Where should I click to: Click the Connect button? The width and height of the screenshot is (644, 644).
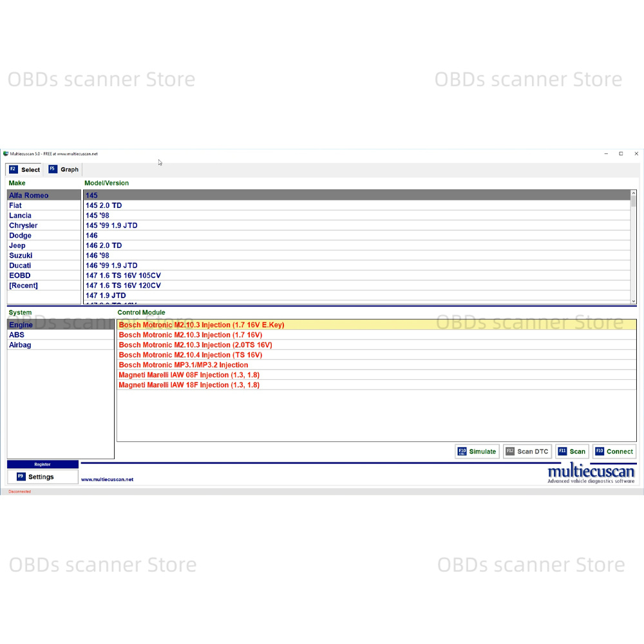pyautogui.click(x=614, y=451)
